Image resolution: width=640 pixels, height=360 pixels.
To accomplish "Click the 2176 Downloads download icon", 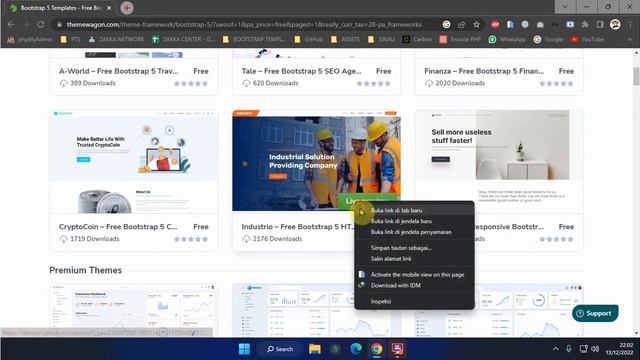I will click(x=246, y=239).
